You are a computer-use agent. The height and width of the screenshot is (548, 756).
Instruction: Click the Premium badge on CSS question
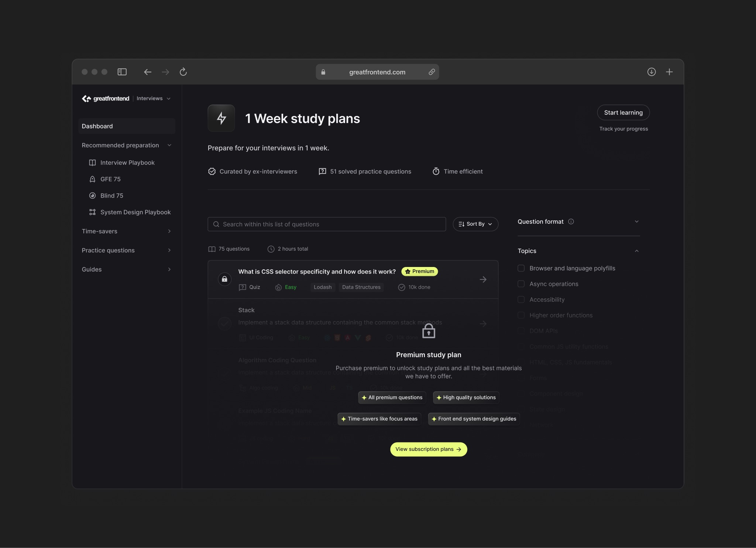point(420,271)
